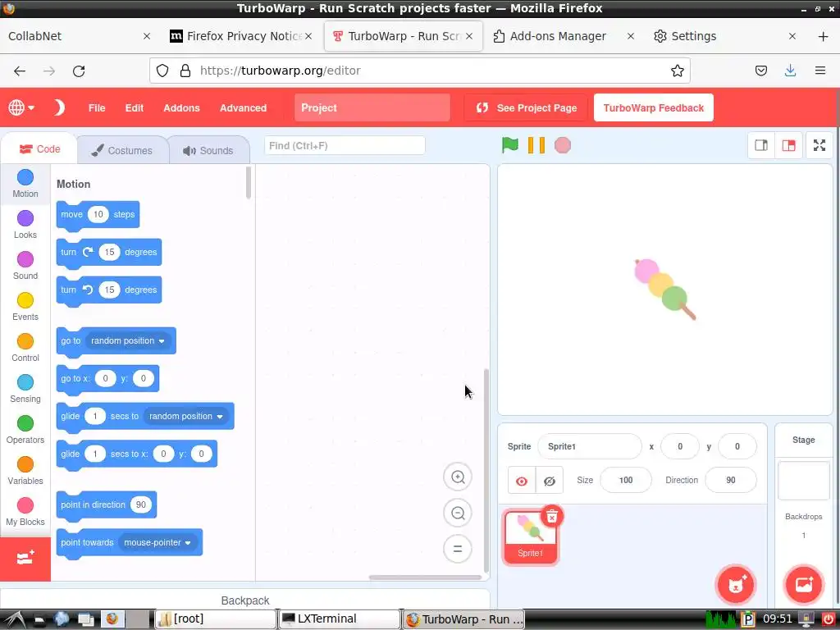The image size is (840, 630).
Task: Select the Control block category
Action: pyautogui.click(x=25, y=348)
